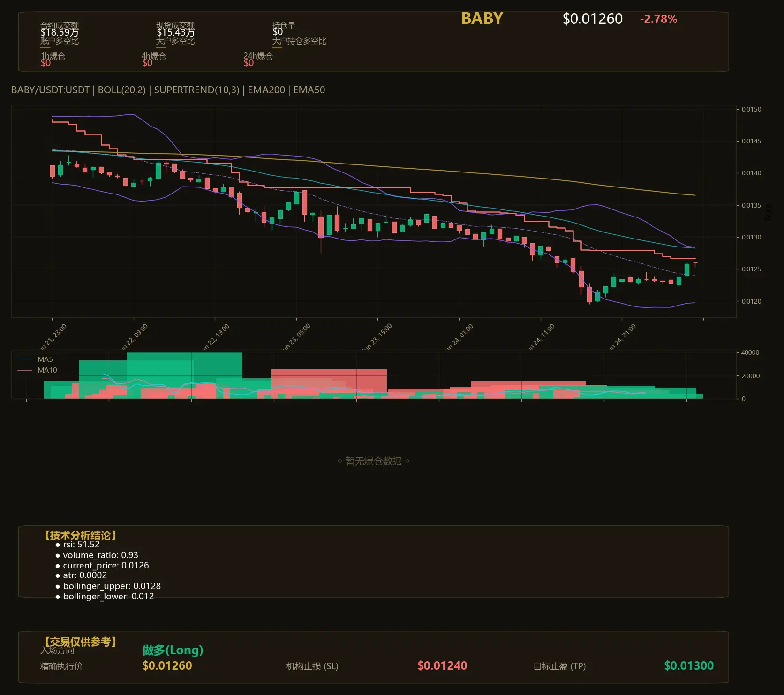784x695 pixels.
Task: Click the 15:00 time axis label
Action: pyautogui.click(x=378, y=337)
